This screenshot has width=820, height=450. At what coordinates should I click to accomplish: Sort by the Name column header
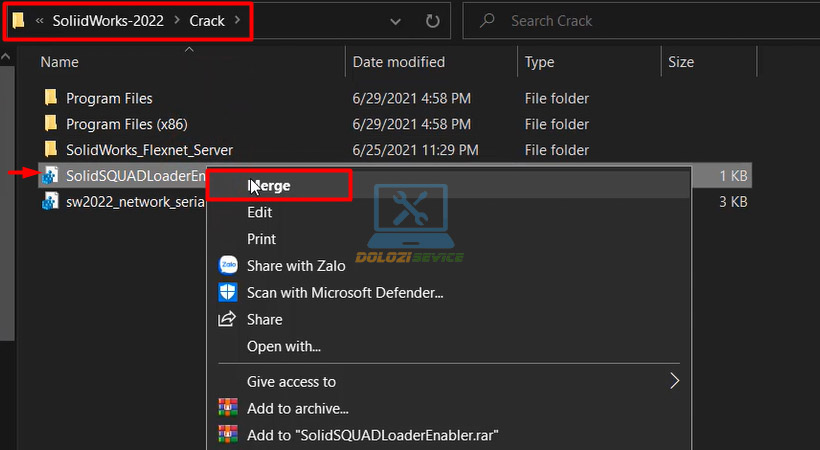[x=60, y=62]
